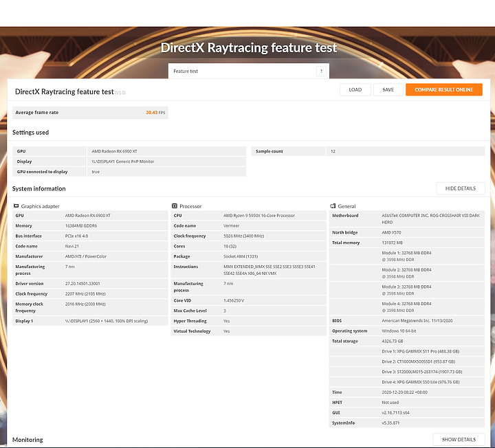Screen dimensions: 495x448
Task: Click GUI version v2.16.7113 s64
Action: (395, 413)
